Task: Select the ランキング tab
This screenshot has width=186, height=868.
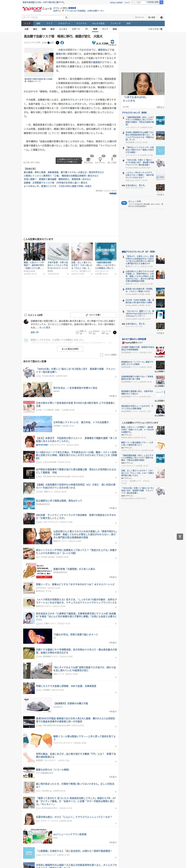Action: pyautogui.click(x=115, y=23)
